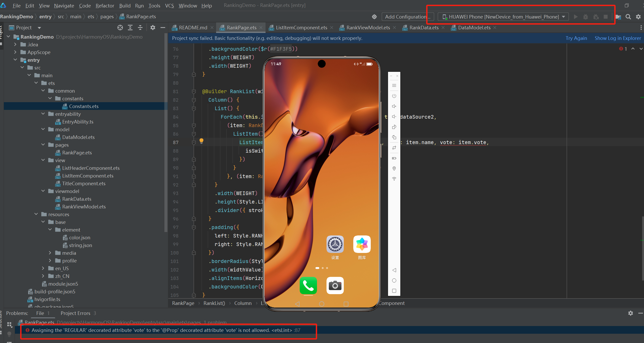
Task: Select Constants.ets in the project tree
Action: pos(84,106)
